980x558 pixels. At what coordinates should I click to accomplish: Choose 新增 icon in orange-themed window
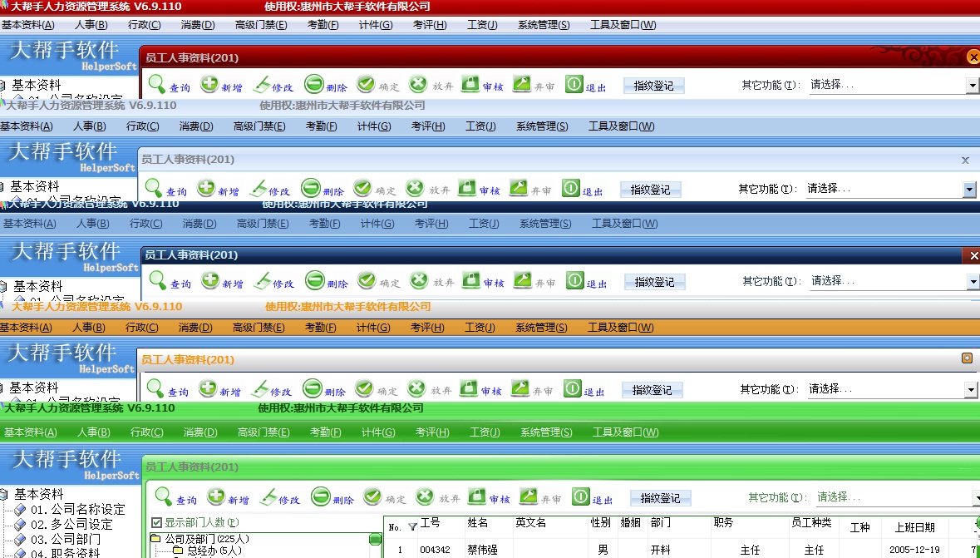[208, 388]
